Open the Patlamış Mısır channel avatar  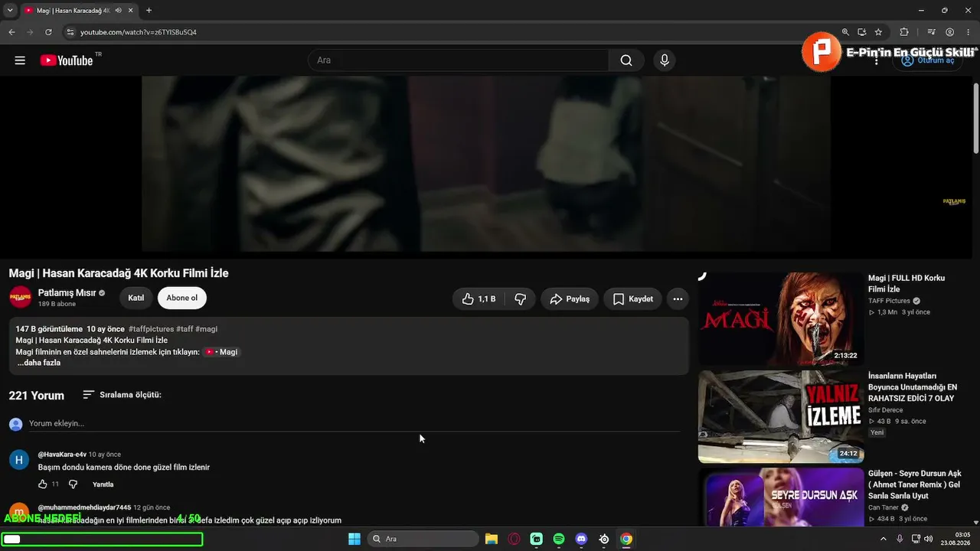pyautogui.click(x=20, y=297)
